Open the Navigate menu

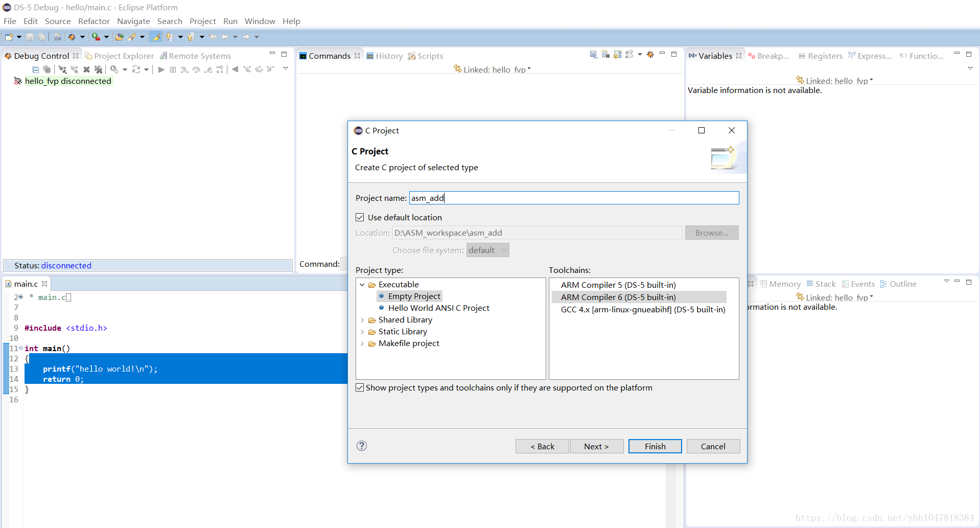pos(133,21)
